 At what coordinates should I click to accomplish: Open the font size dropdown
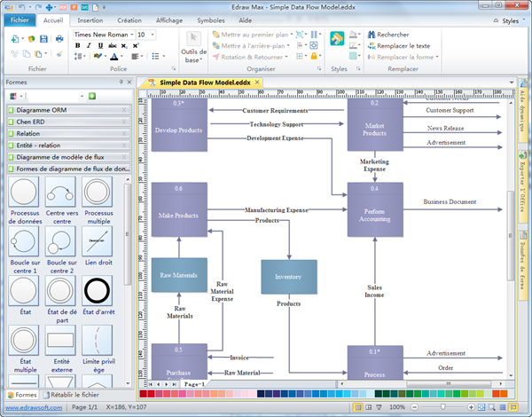[153, 35]
